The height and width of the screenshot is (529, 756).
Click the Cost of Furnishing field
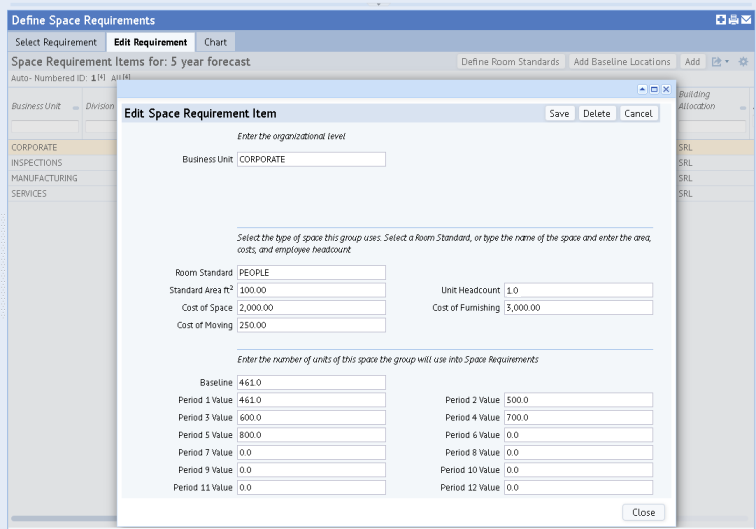pyautogui.click(x=578, y=307)
